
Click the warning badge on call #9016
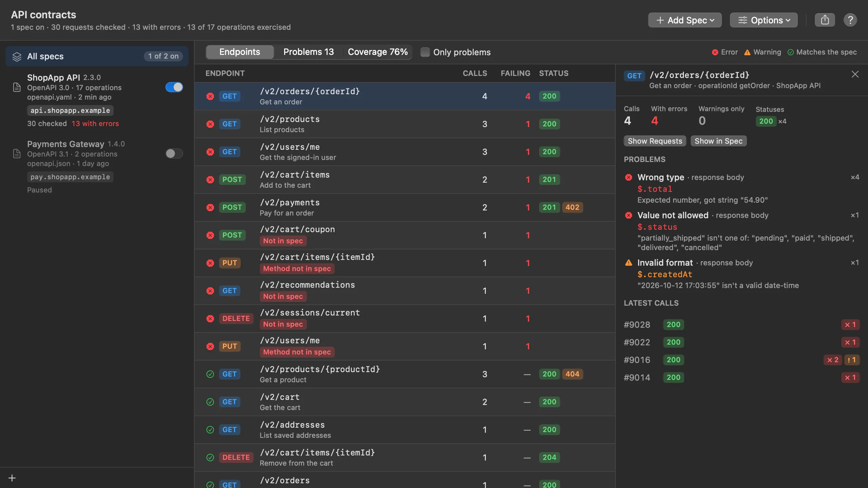click(x=851, y=360)
